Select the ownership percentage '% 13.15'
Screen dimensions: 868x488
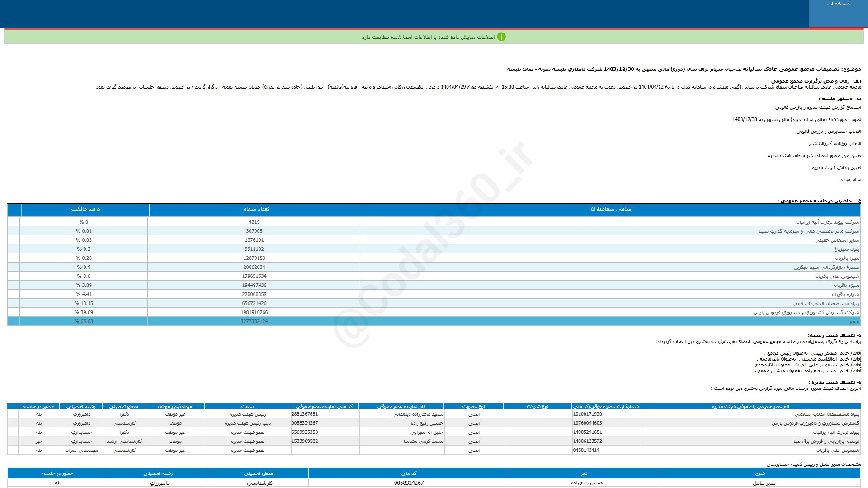coord(84,303)
